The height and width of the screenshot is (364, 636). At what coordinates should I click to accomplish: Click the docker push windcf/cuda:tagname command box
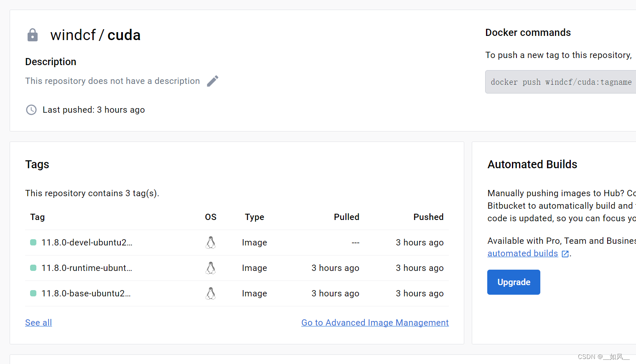[561, 82]
